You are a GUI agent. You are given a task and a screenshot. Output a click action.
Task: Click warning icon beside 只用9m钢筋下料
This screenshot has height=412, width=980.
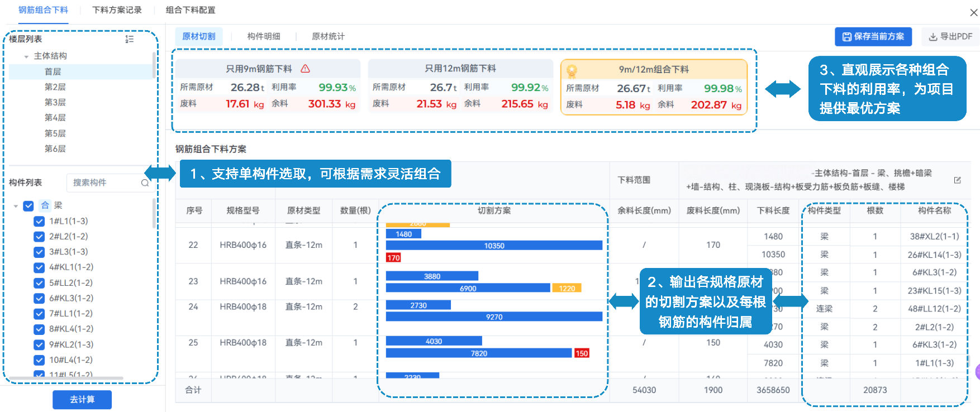[x=305, y=69]
